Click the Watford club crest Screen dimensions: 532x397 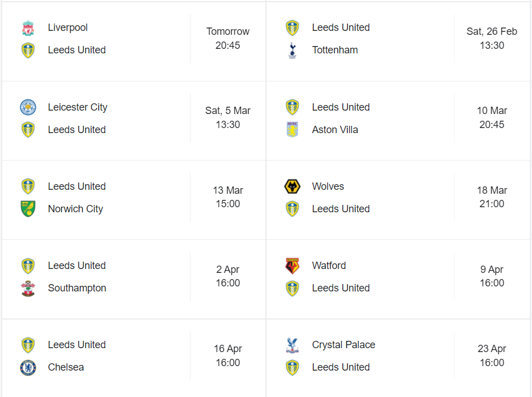click(x=292, y=266)
